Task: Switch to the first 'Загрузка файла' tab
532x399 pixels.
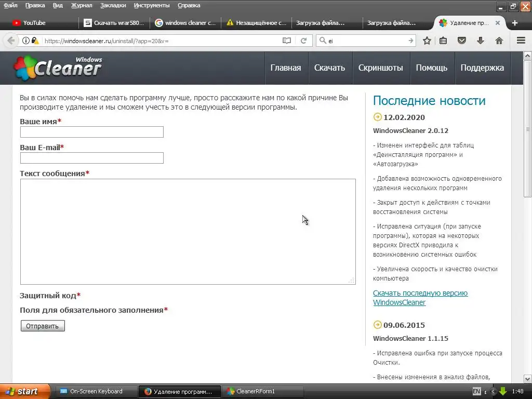Action: 326,23
